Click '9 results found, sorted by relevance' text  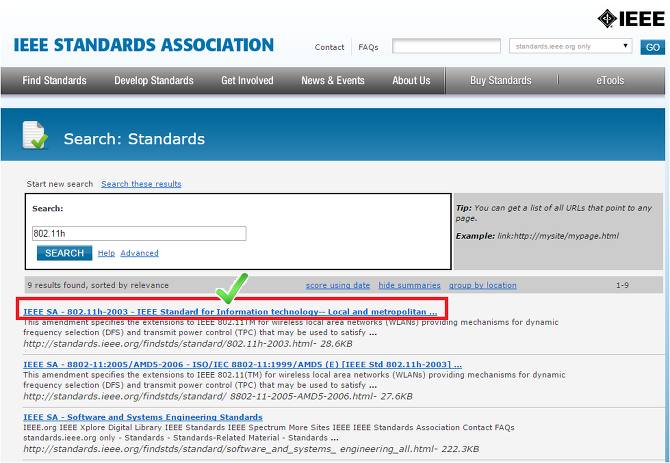(98, 285)
